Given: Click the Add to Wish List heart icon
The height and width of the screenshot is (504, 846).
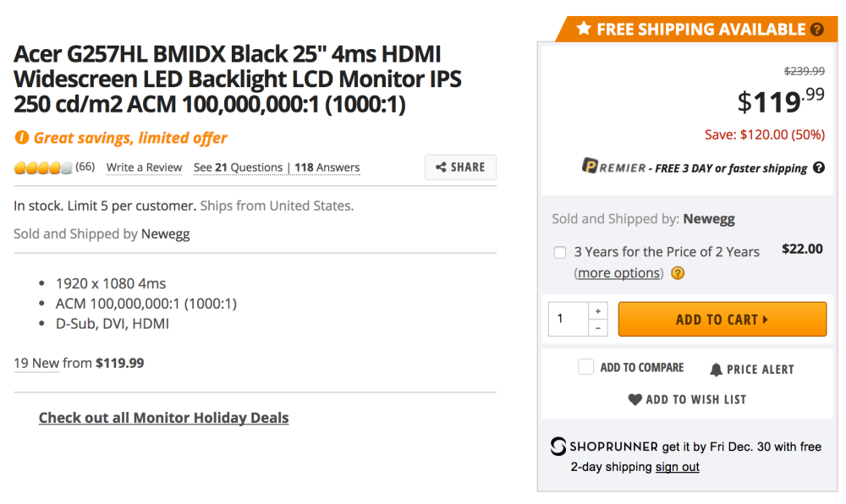Looking at the screenshot, I should (x=635, y=399).
